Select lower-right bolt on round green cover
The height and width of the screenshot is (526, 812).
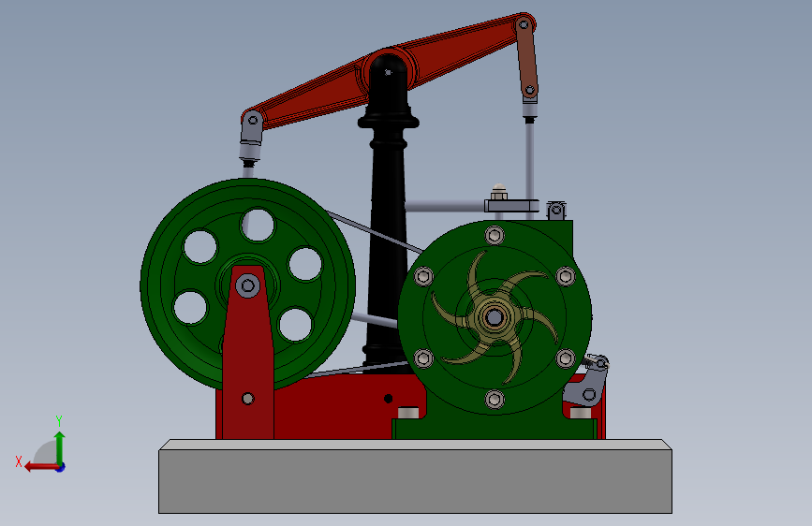click(566, 358)
